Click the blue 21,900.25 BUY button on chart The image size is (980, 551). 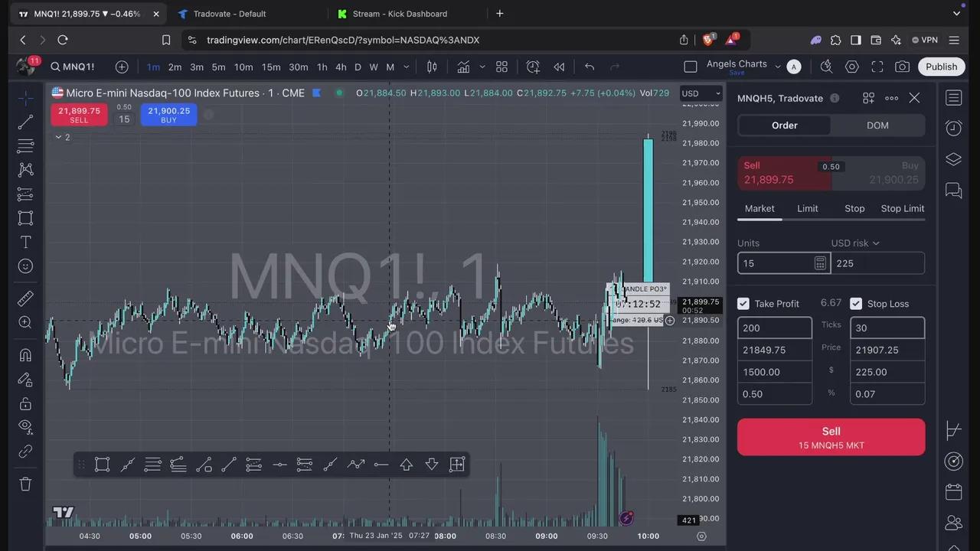[168, 115]
